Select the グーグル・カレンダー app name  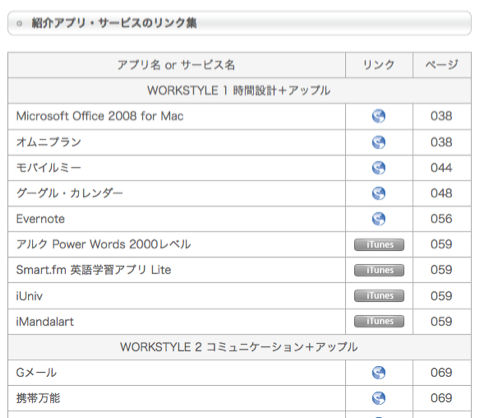tap(70, 193)
